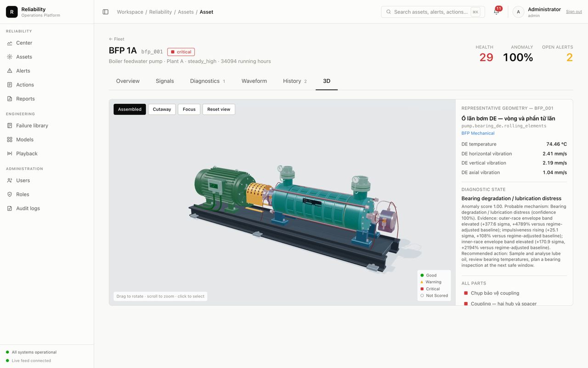This screenshot has width=588, height=368.
Task: Click the Failure library book icon
Action: [10, 126]
